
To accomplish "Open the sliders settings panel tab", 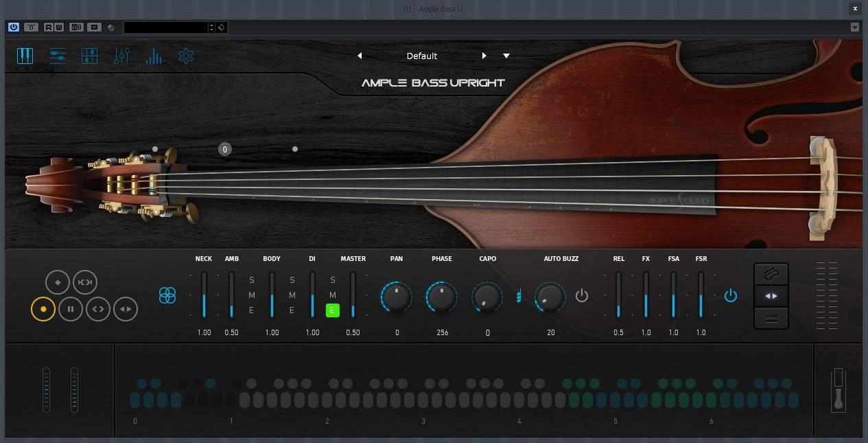I will click(57, 56).
